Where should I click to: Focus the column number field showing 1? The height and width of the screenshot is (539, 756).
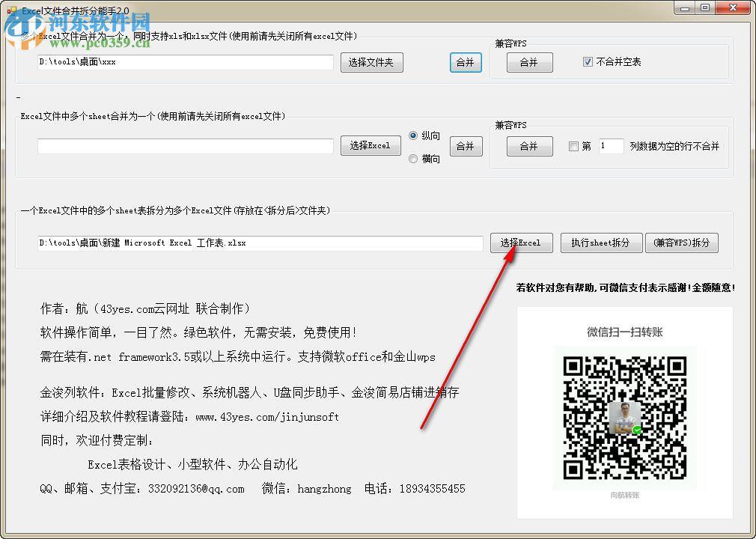[611, 146]
